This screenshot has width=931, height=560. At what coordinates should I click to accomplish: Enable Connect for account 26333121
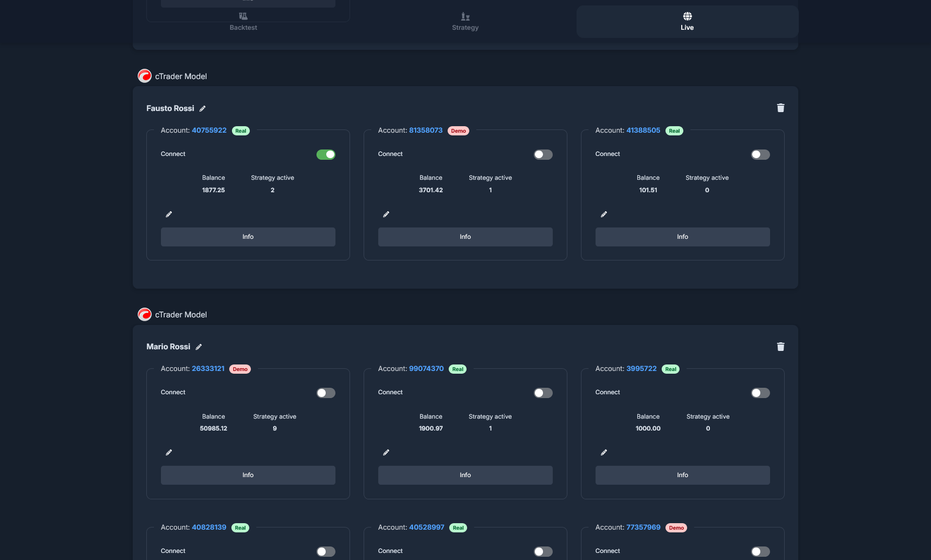point(326,393)
